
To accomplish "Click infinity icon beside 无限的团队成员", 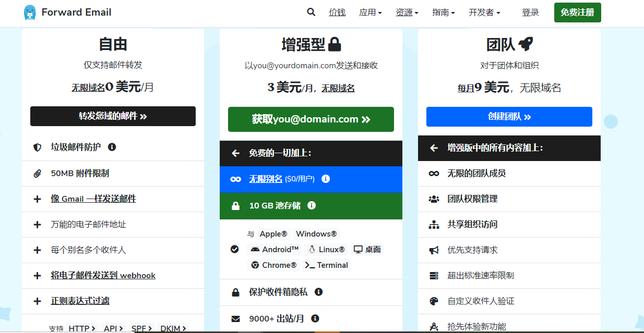I will (x=434, y=174).
